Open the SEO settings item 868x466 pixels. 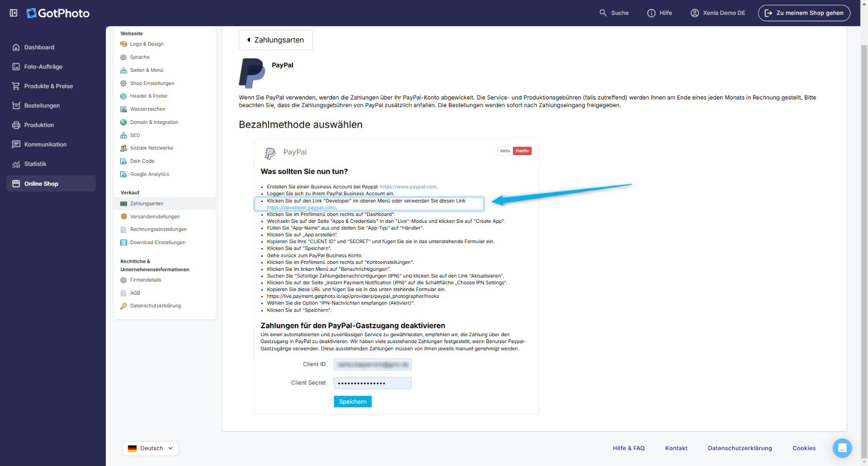pyautogui.click(x=135, y=135)
